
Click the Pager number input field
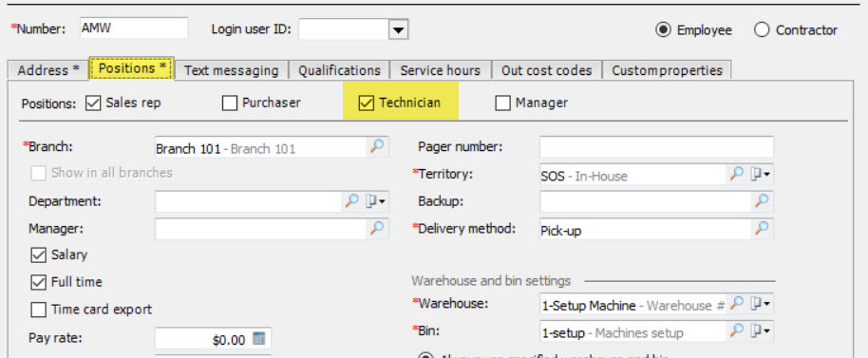coord(656,146)
